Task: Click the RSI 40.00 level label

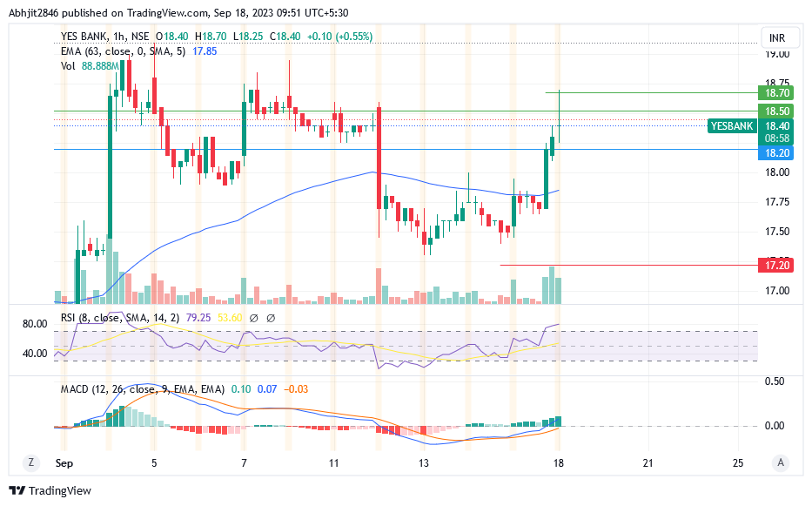Action: (x=35, y=354)
